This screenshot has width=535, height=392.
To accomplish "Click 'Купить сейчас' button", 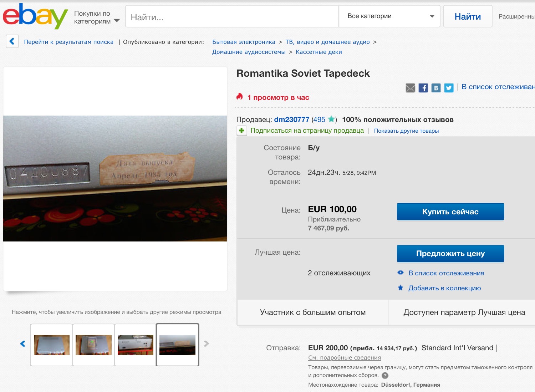I will coord(450,212).
